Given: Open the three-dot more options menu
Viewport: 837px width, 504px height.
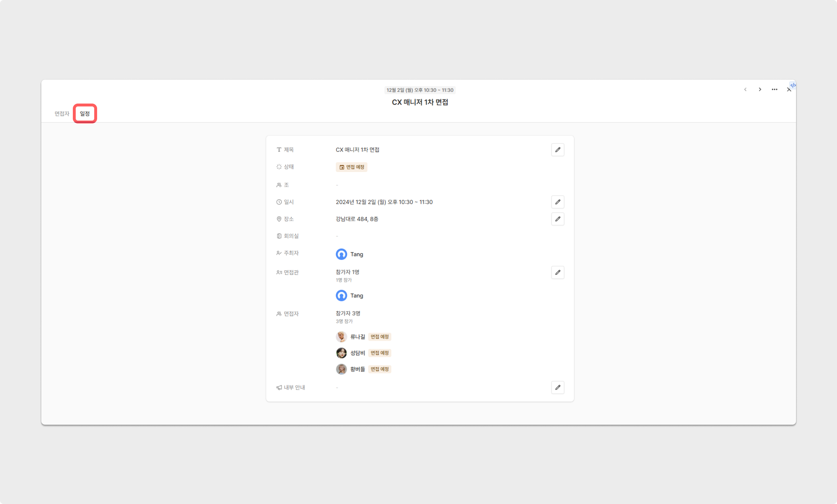Looking at the screenshot, I should 774,89.
